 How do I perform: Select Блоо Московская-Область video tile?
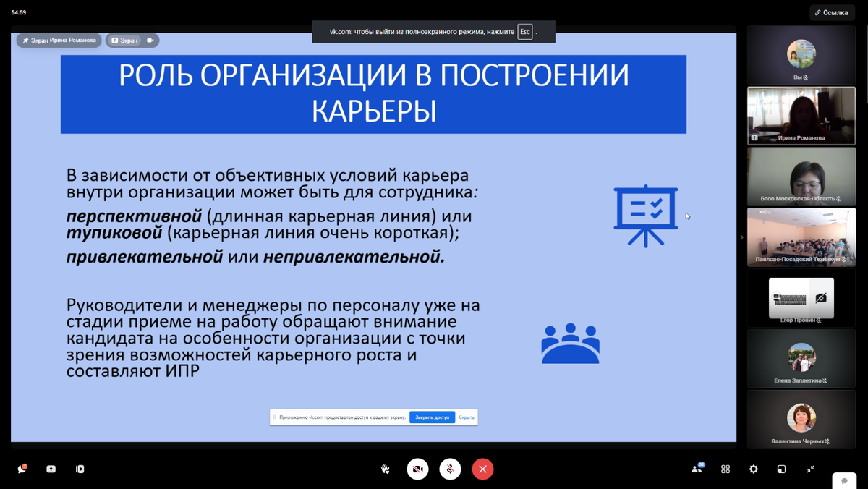(x=801, y=176)
